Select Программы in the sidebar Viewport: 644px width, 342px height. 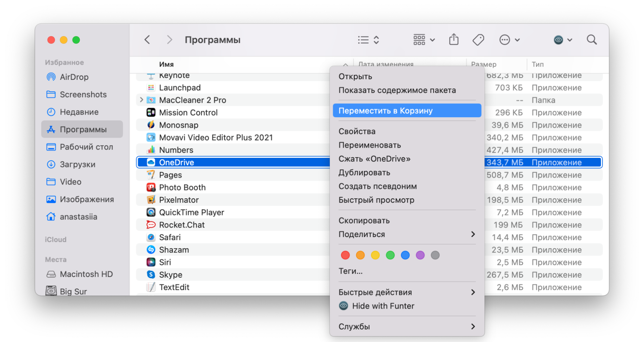coord(82,129)
